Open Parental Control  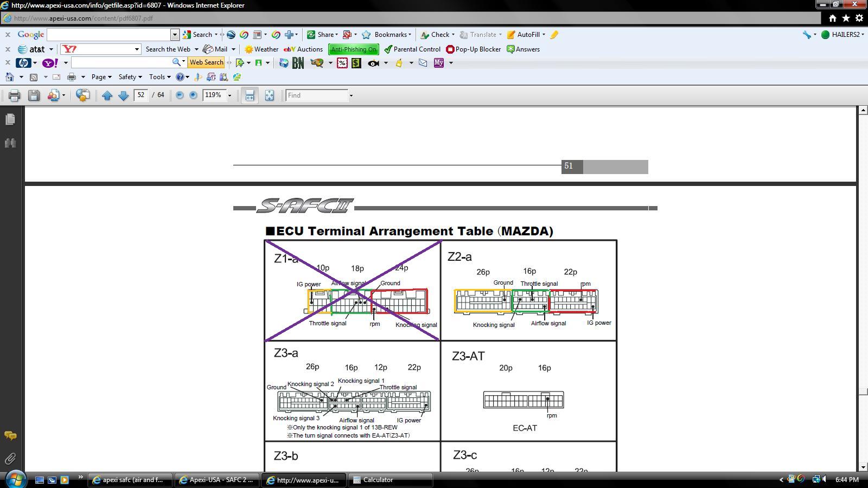412,49
